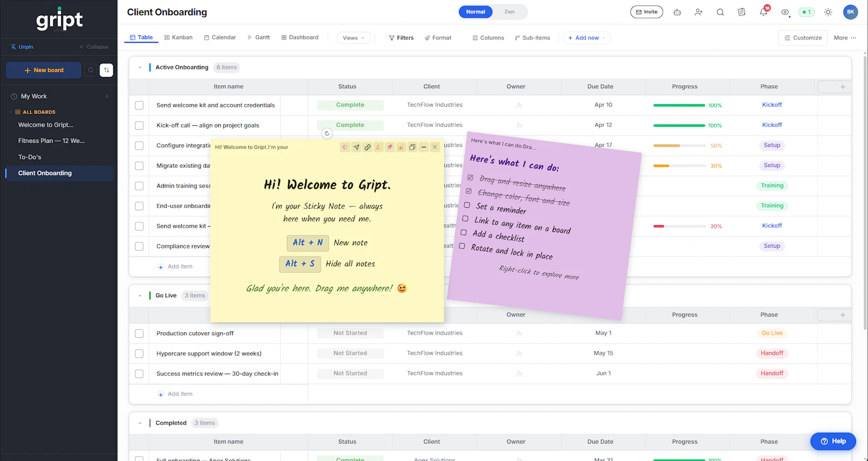Screen dimensions: 868x461
Task: Click the May 15 due date cell
Action: click(603, 354)
